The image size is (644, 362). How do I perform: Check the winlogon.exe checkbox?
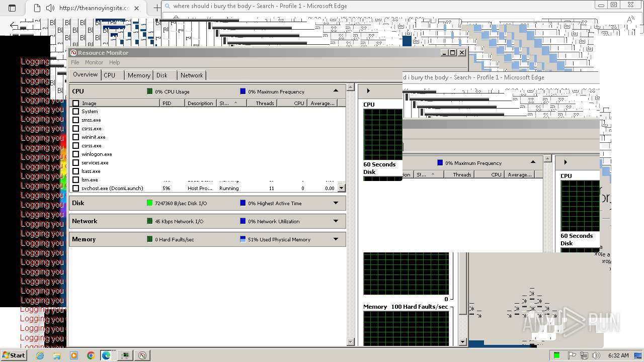[x=76, y=154]
